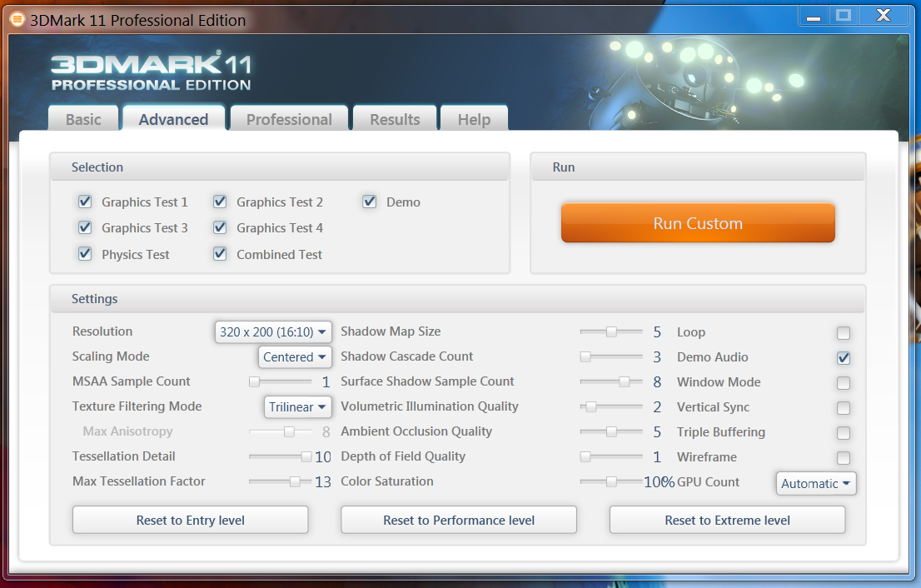The width and height of the screenshot is (921, 588).
Task: Click the Settings panel header
Action: click(x=457, y=298)
